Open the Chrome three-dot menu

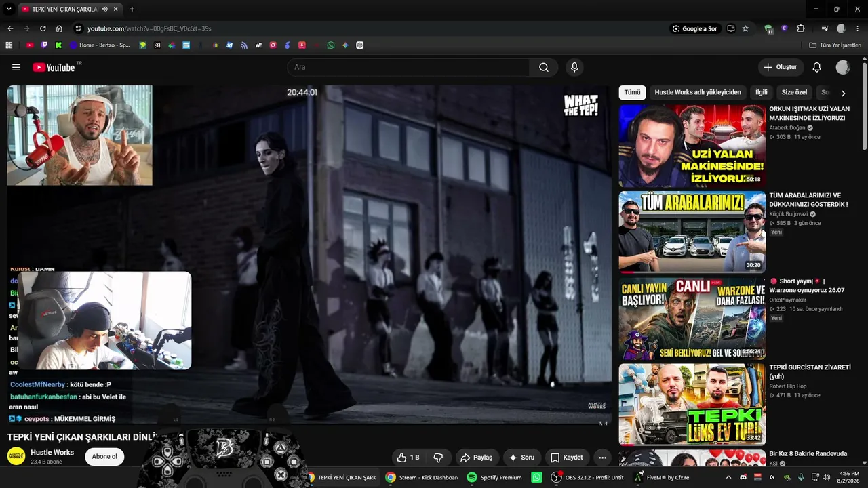point(858,28)
